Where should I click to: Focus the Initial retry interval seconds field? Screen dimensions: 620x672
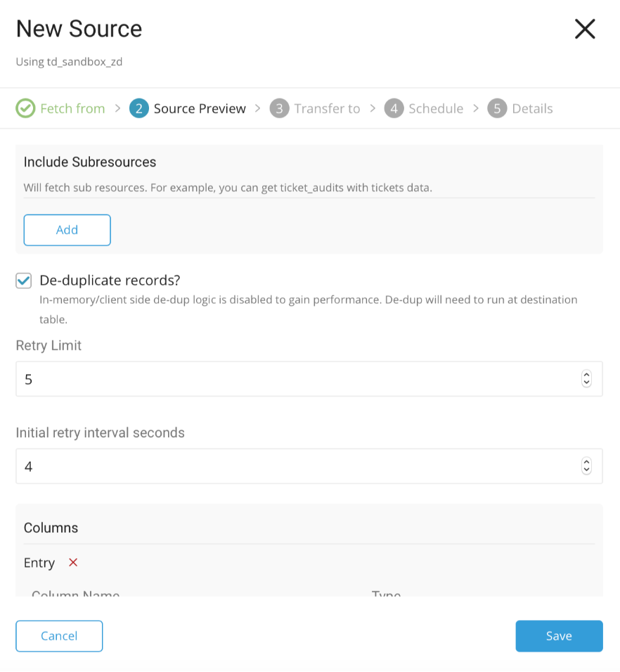click(295, 466)
